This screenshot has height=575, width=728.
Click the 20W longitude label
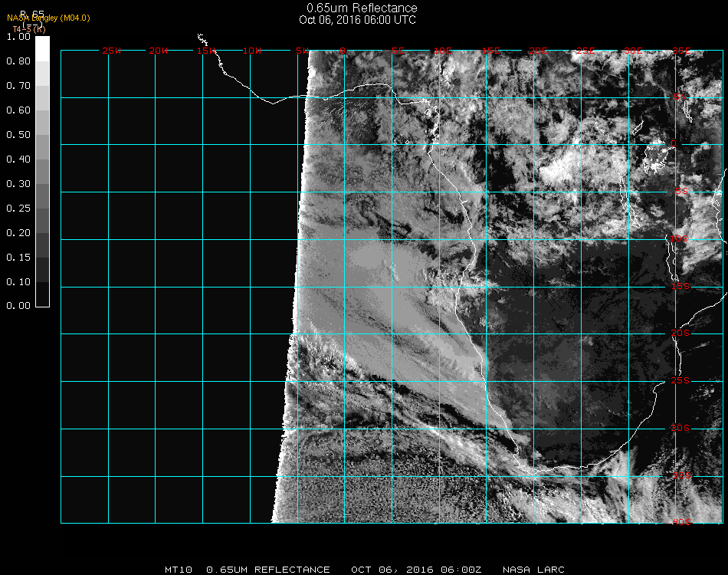[159, 51]
